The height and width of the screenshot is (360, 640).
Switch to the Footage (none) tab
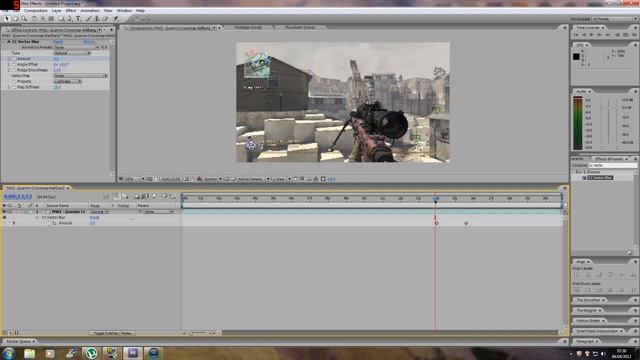click(248, 27)
